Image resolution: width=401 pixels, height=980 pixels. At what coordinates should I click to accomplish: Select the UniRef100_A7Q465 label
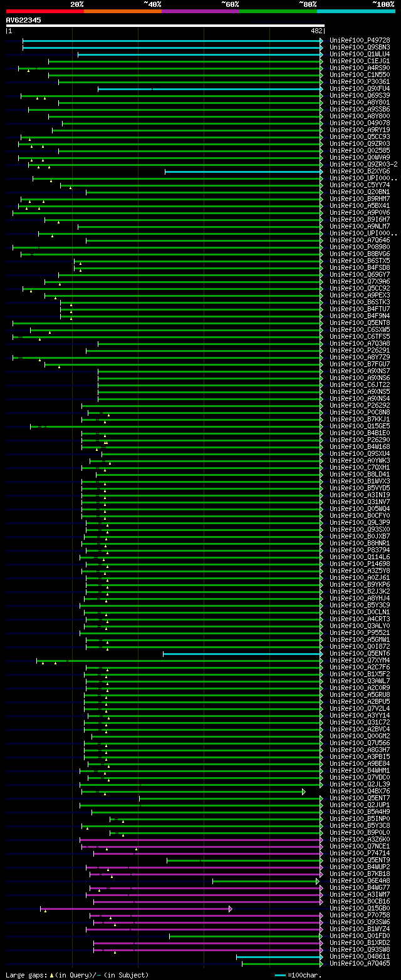click(x=360, y=964)
